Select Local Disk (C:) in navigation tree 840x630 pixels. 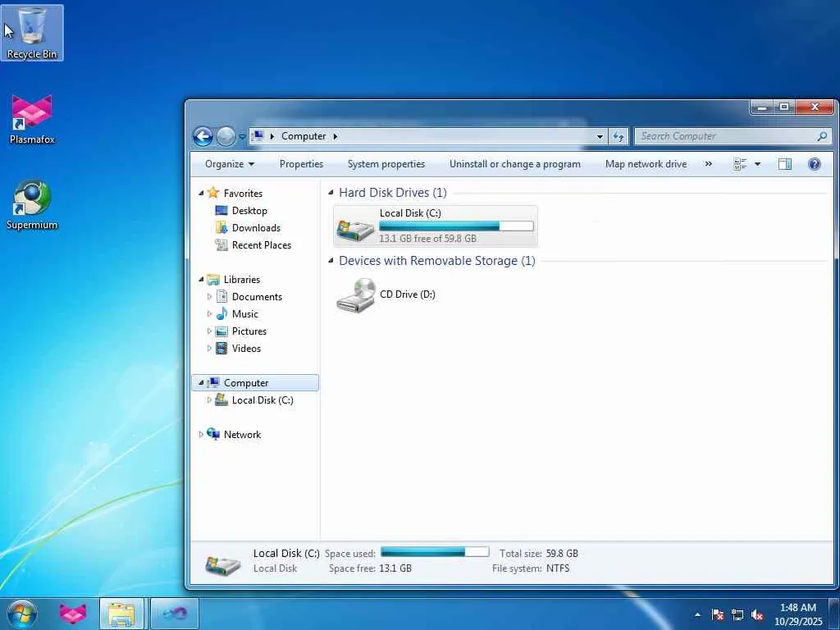click(262, 400)
